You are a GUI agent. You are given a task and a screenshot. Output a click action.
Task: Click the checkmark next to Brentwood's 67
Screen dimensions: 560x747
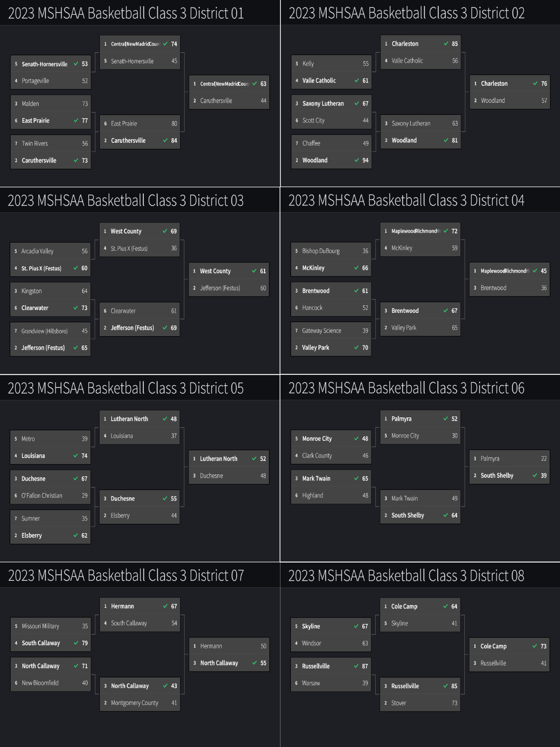(x=446, y=310)
